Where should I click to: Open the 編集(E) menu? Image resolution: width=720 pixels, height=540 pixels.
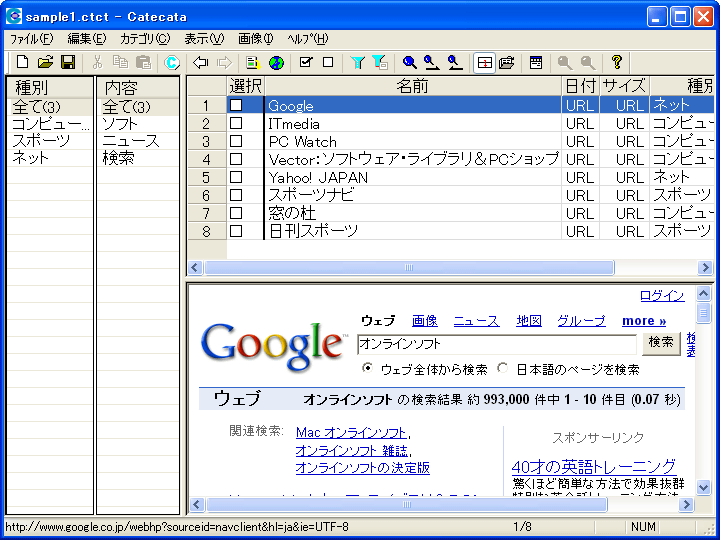86,39
